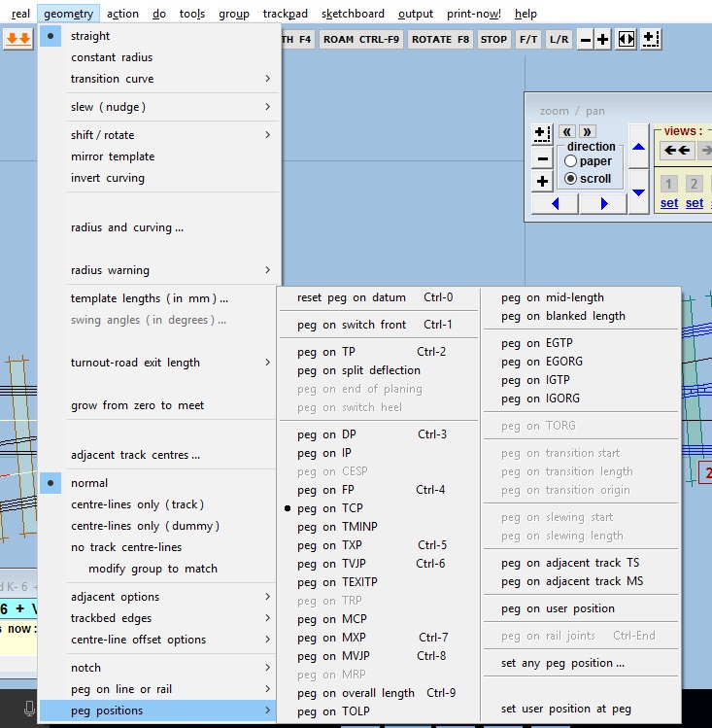Click the toolbar plus zoom-in icon
Screen dimensions: 712x728
(603, 39)
